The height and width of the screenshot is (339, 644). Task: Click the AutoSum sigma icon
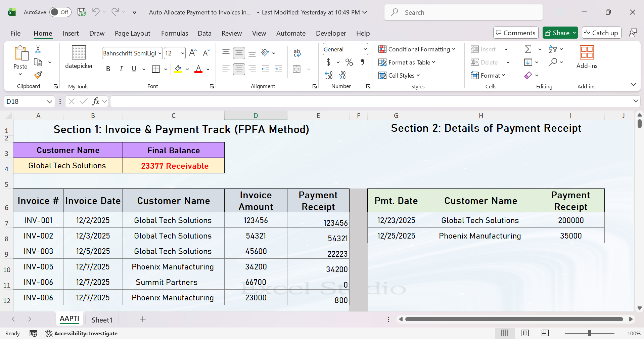[528, 49]
